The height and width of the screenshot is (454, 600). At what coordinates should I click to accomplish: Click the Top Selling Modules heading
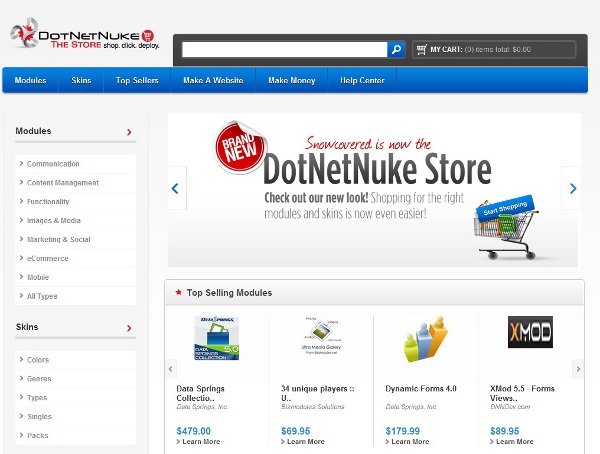click(x=229, y=293)
